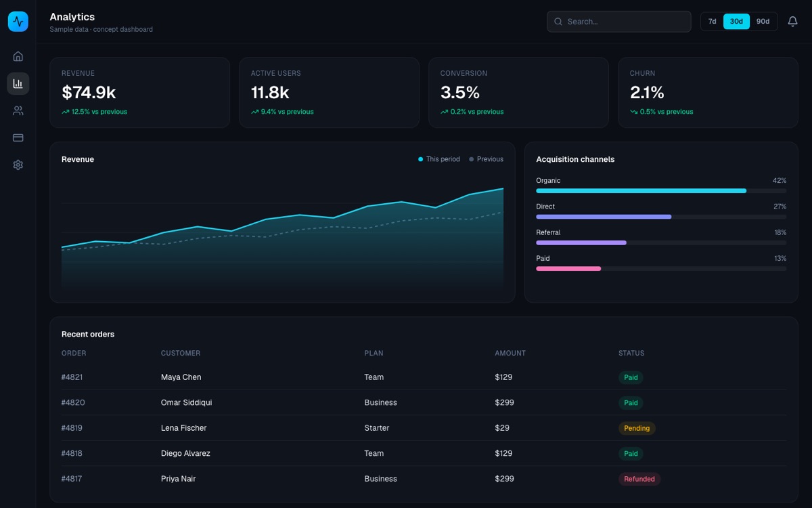This screenshot has height=508, width=812.
Task: Open the Revenue $74.9k card
Action: [x=140, y=92]
